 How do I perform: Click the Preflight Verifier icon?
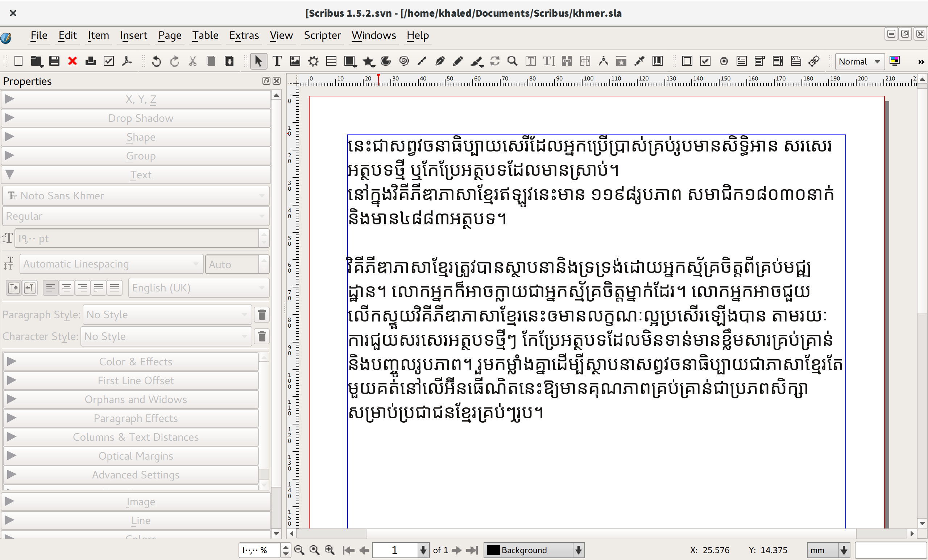pos(109,61)
